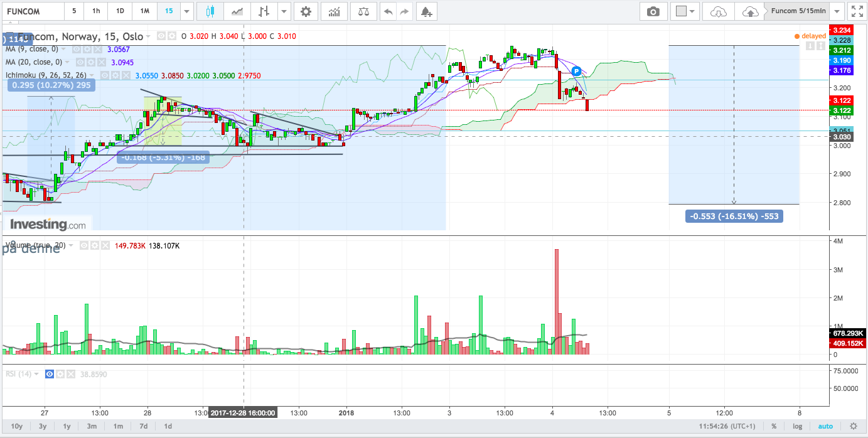This screenshot has width=868, height=438.
Task: Select candlestick chart style
Action: pos(210,11)
